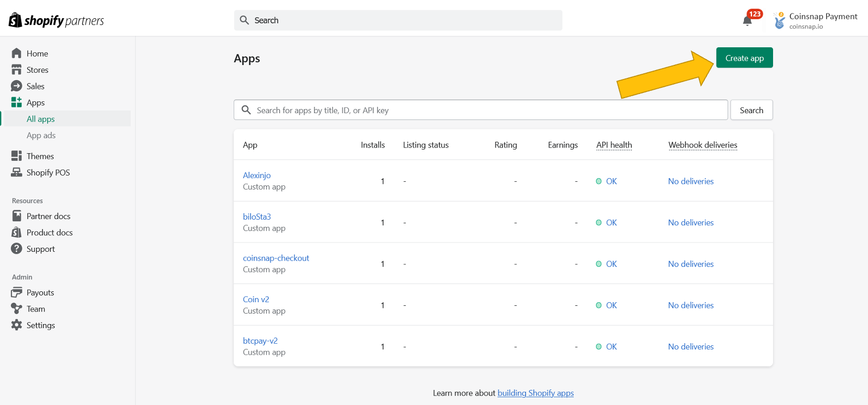The width and height of the screenshot is (868, 405).
Task: View API health OK for Alexinjo
Action: (x=611, y=181)
